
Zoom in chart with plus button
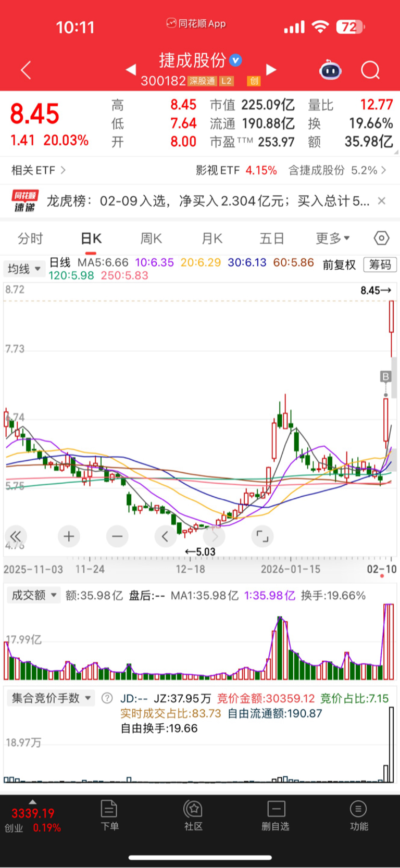(69, 536)
